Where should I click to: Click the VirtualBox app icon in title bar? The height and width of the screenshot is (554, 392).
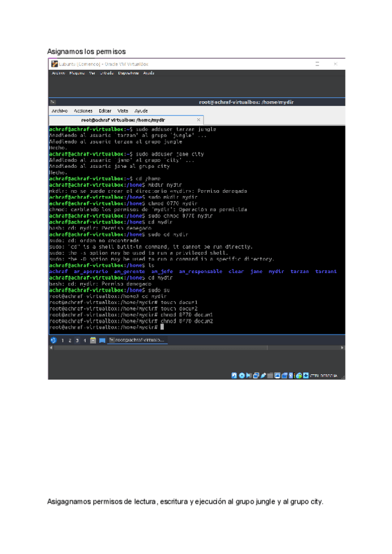click(x=55, y=64)
